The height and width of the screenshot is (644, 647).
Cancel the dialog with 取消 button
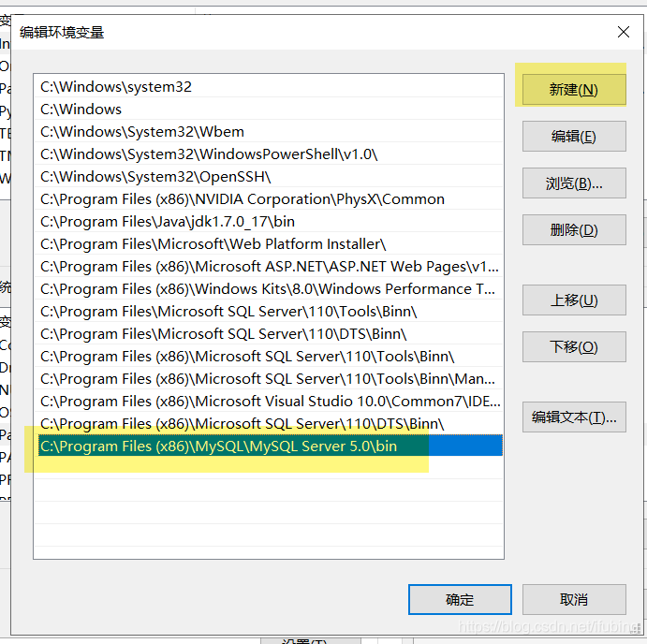[574, 599]
